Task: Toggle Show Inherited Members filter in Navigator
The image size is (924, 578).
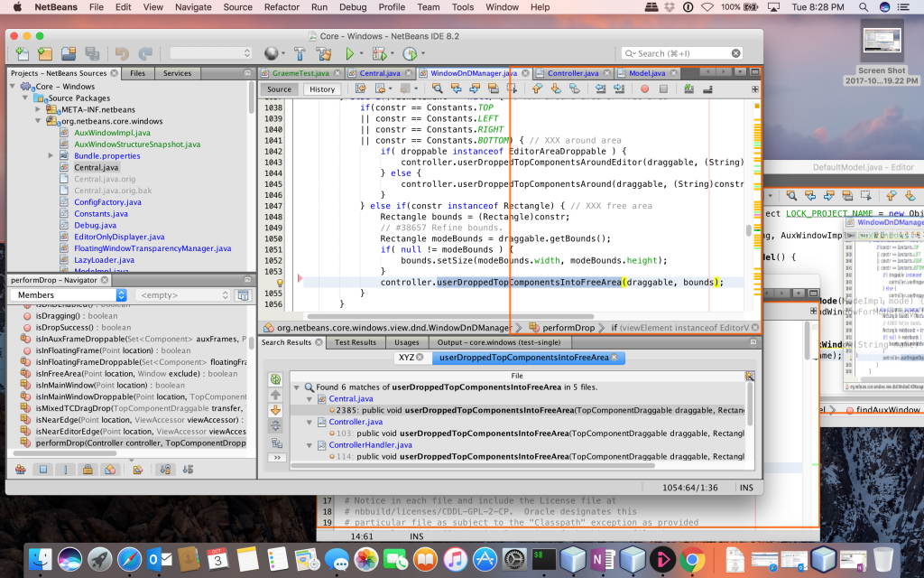Action: tap(21, 470)
